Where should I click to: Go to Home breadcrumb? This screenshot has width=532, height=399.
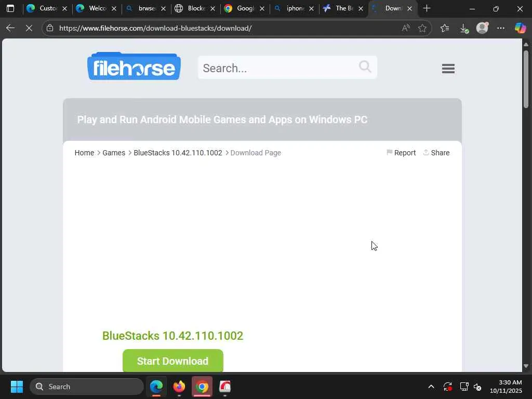click(x=84, y=153)
